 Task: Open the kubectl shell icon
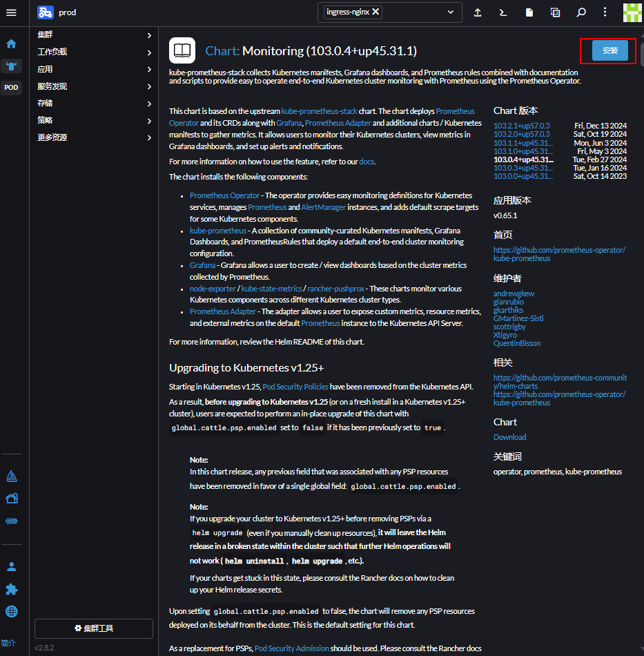click(503, 12)
